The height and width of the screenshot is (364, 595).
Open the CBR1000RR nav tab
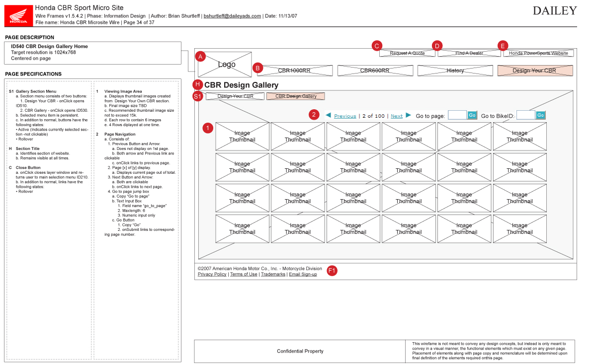[294, 71]
